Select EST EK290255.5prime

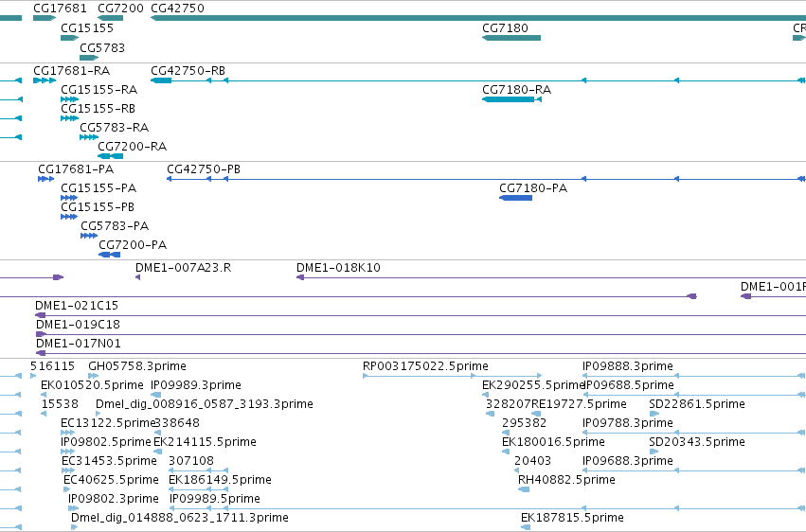(x=485, y=395)
